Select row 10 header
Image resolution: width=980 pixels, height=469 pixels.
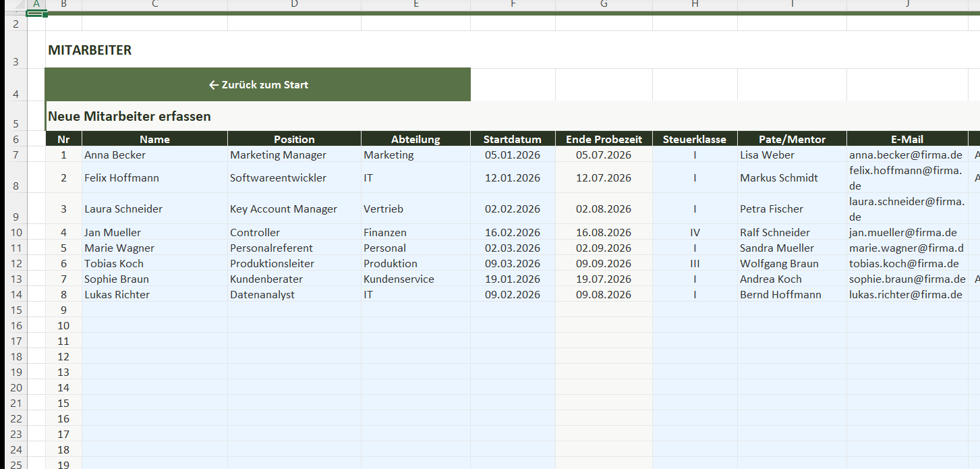(16, 232)
